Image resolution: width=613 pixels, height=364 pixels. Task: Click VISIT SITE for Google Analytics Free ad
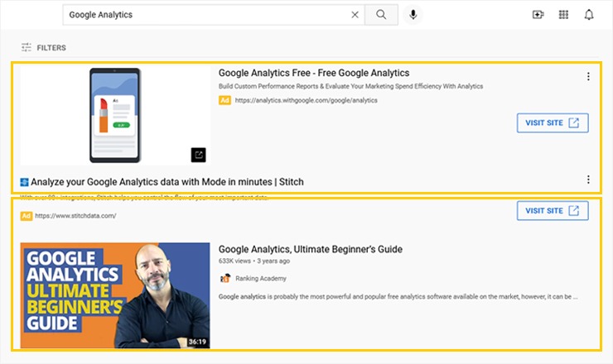[x=553, y=123]
